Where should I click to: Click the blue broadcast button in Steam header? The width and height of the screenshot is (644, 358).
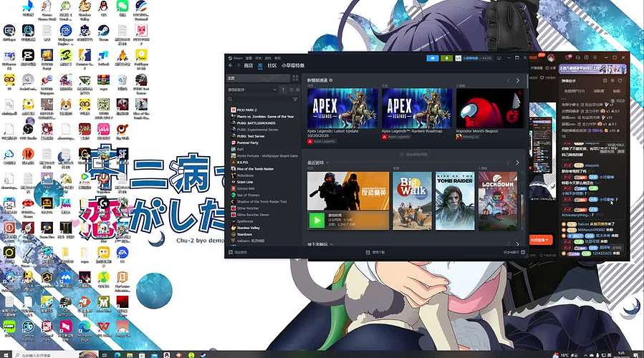[x=433, y=58]
